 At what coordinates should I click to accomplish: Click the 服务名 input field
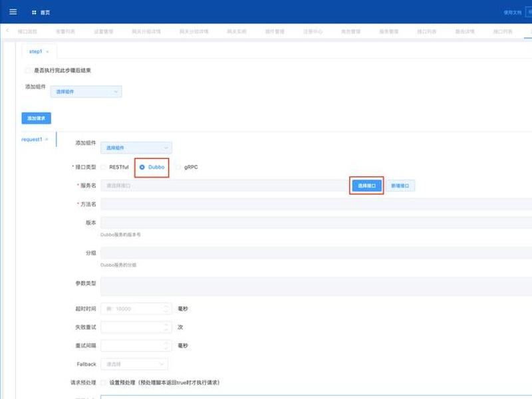tap(224, 186)
